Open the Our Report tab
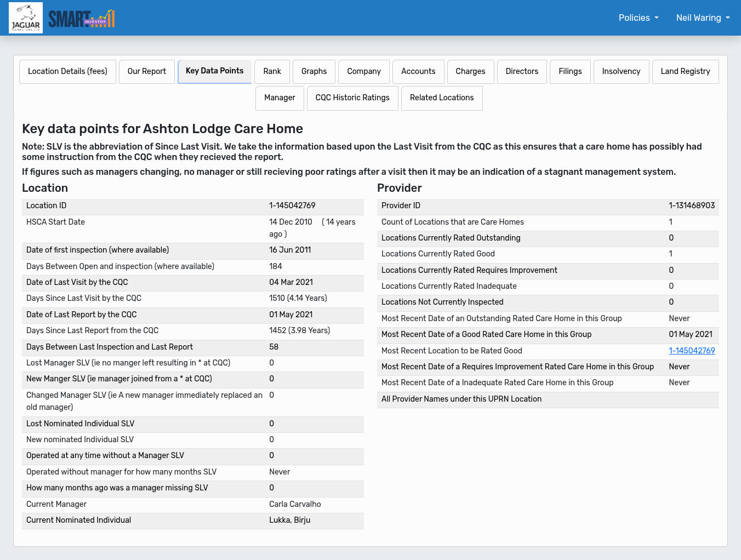The width and height of the screenshot is (741, 560). coord(146,72)
